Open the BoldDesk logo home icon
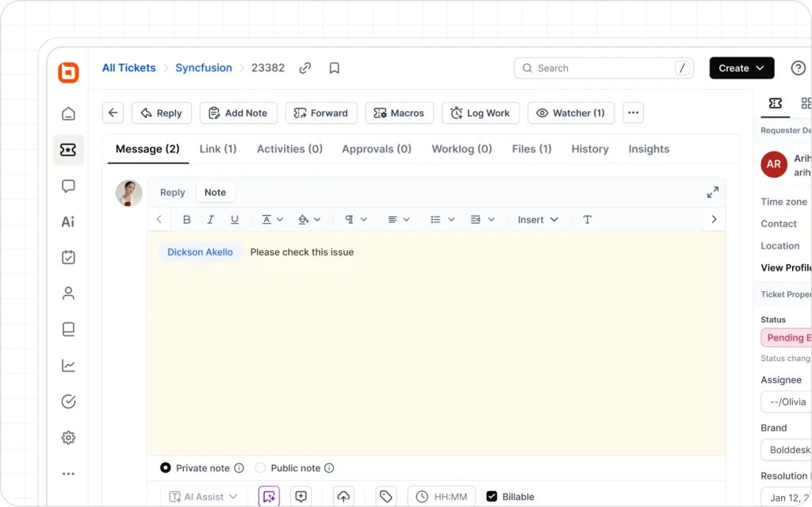The height and width of the screenshot is (507, 812). pos(68,72)
